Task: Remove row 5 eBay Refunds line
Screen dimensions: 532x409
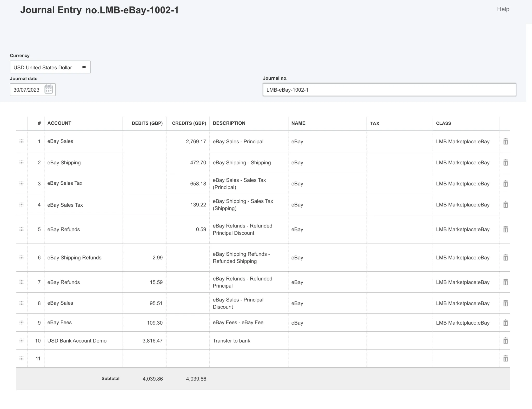Action: [x=506, y=229]
